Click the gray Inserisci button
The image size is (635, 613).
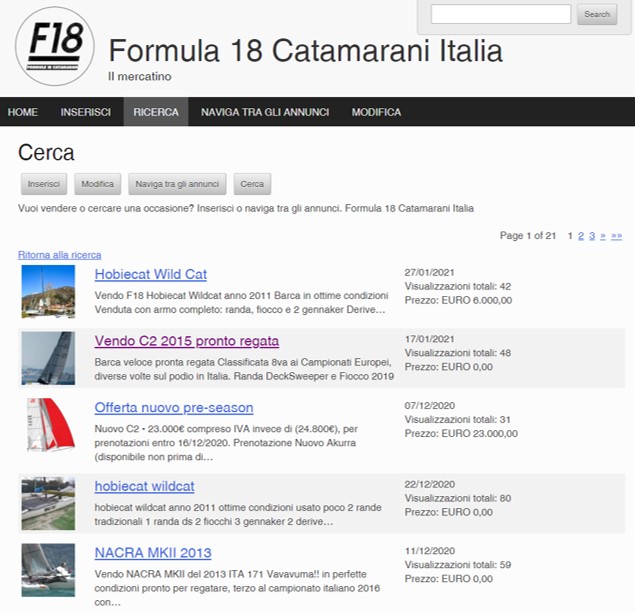(x=44, y=184)
